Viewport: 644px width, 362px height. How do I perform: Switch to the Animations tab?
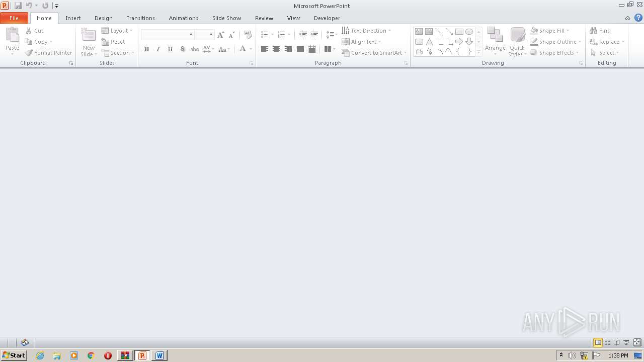coord(184,18)
